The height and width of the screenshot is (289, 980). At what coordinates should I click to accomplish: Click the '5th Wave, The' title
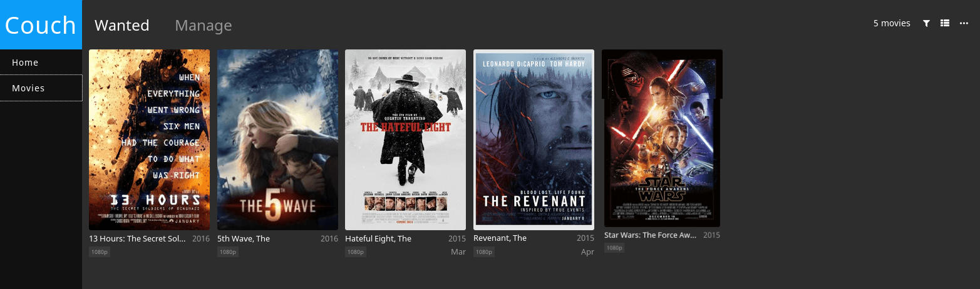pos(244,238)
